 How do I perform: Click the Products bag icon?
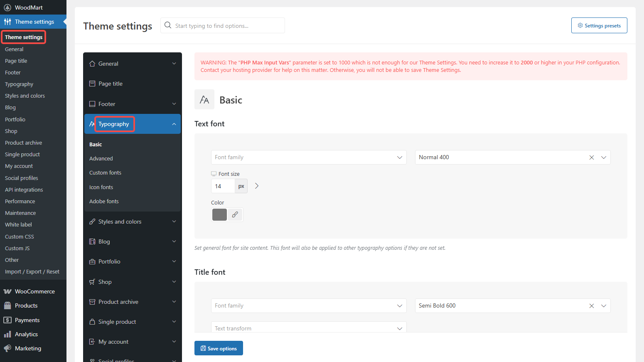(7, 305)
